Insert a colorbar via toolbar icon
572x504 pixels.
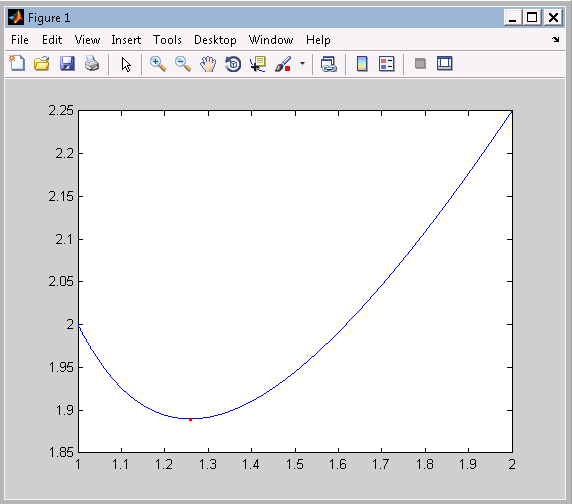tap(362, 64)
